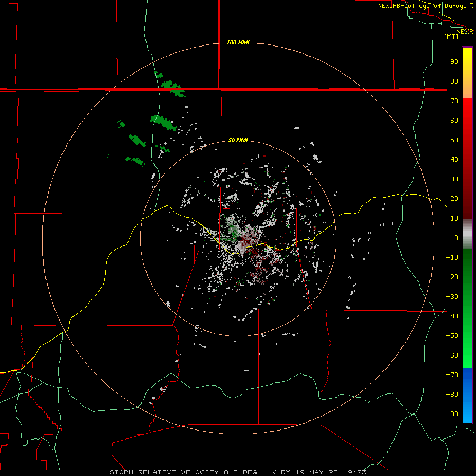Click the NEXLAB-College of DuPage credit text
The width and height of the screenshot is (476, 476).
[x=422, y=6]
